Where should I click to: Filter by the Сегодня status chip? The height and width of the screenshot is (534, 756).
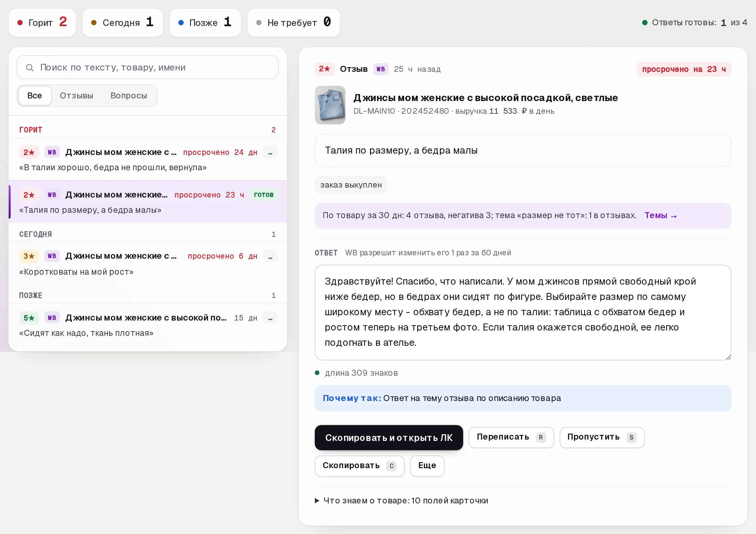[x=122, y=23]
